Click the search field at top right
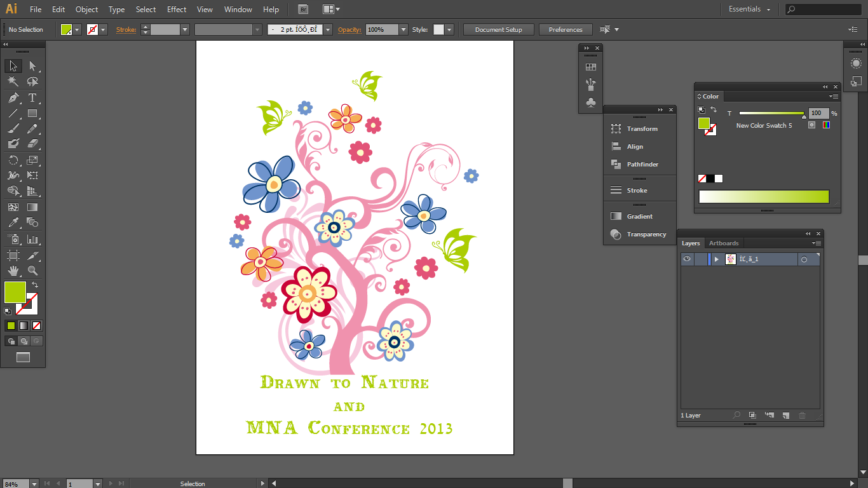 (826, 10)
